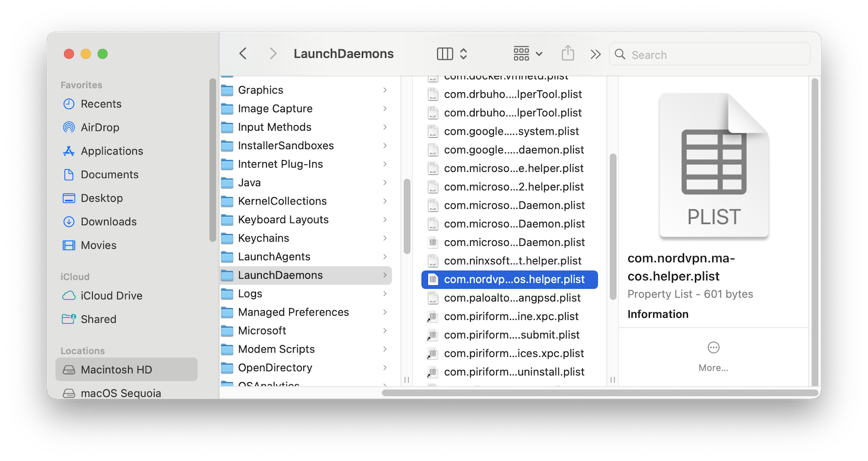Expand the Modem Scripts chevron
Viewport: 868px width, 461px height.
coord(385,349)
